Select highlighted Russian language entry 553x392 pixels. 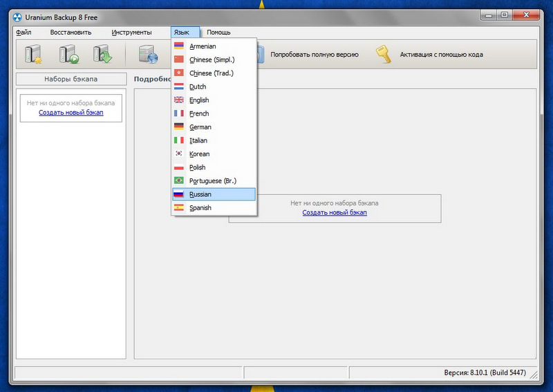point(214,194)
